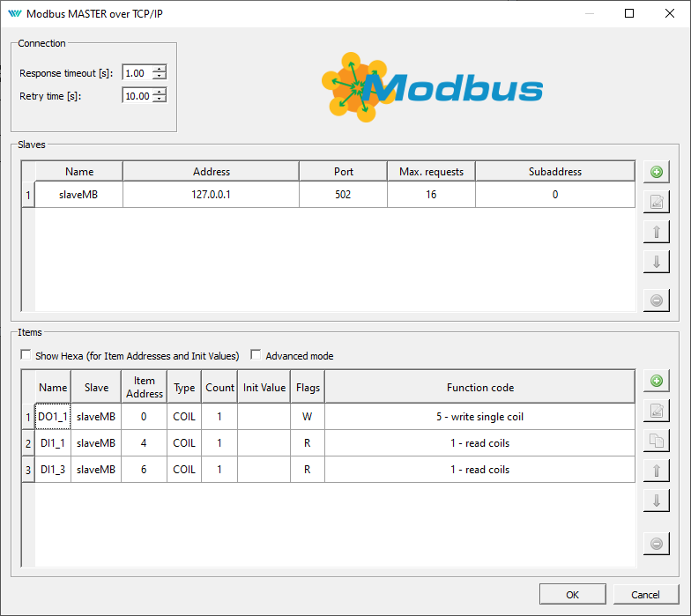Move the slave up in the list
The height and width of the screenshot is (616, 691).
click(656, 232)
